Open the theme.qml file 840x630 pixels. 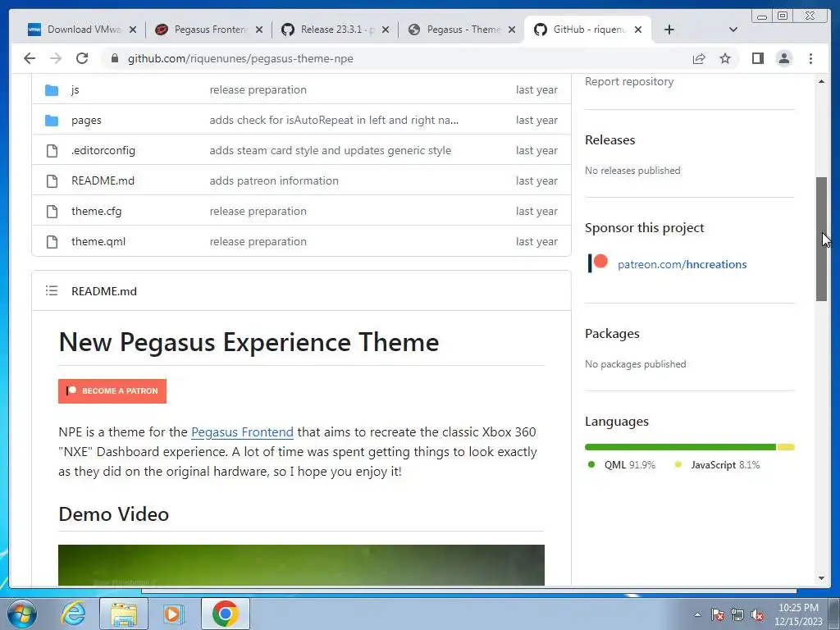point(98,242)
